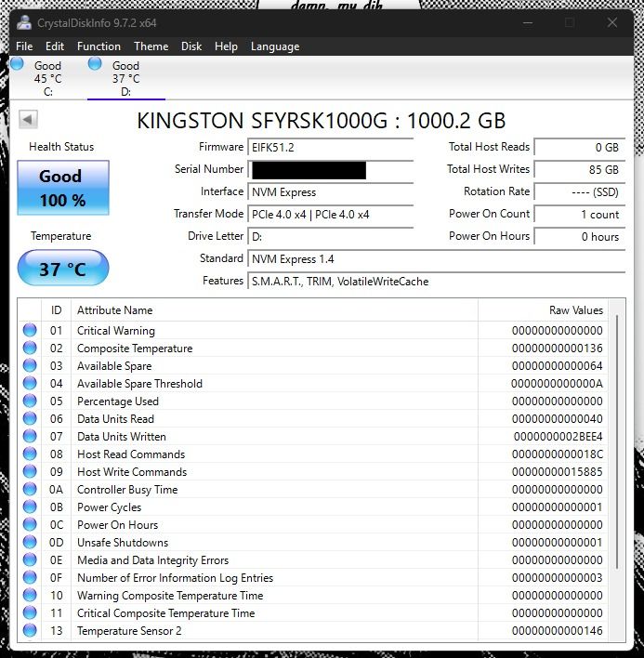Screen dimensions: 644x658
Task: Click status orb for Available Spare row
Action: (x=30, y=365)
